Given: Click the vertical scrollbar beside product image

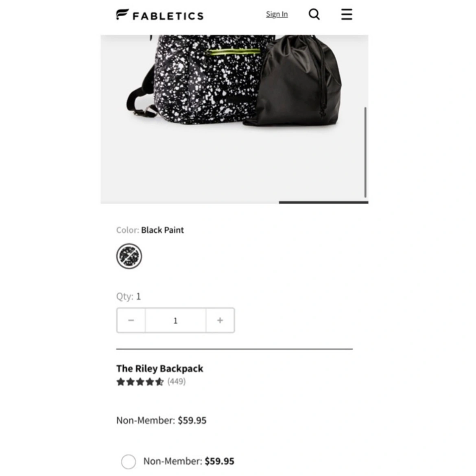Looking at the screenshot, I should point(365,153).
